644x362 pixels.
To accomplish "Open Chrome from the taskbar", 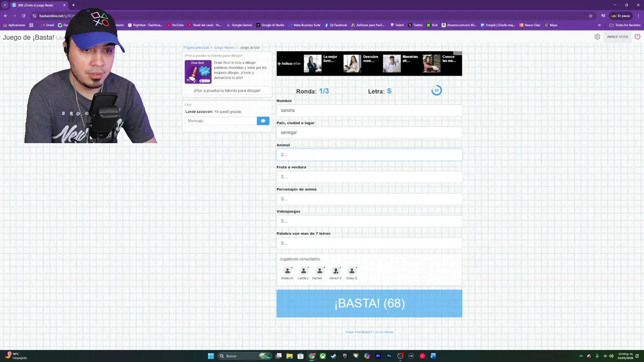I will coord(311,356).
